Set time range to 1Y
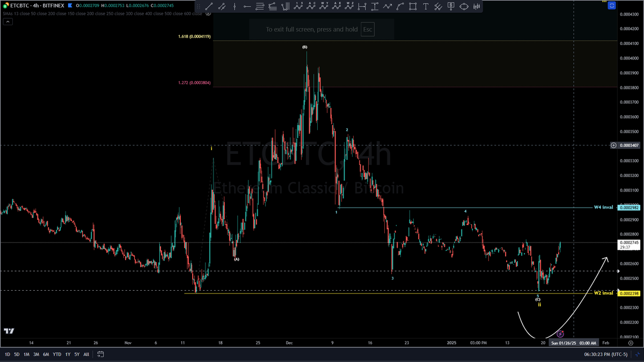The image size is (644, 362). (68, 354)
